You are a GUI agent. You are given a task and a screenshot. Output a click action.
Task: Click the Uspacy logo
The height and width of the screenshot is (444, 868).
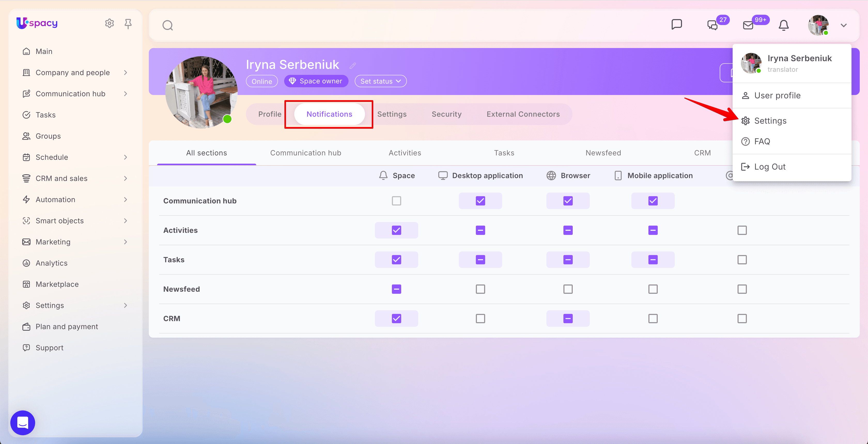pos(37,23)
